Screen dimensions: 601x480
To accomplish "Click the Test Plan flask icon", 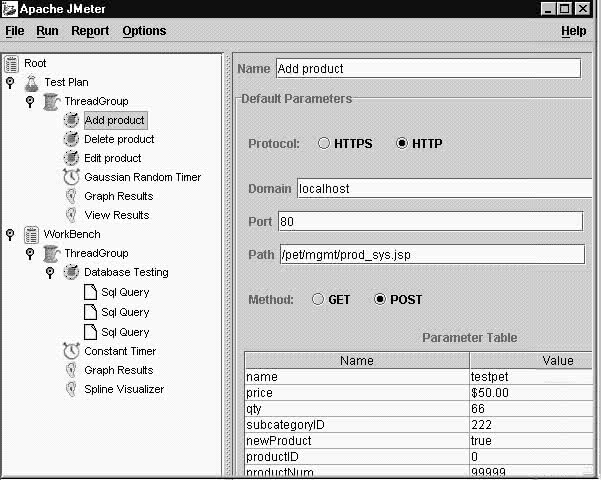I will click(x=32, y=83).
